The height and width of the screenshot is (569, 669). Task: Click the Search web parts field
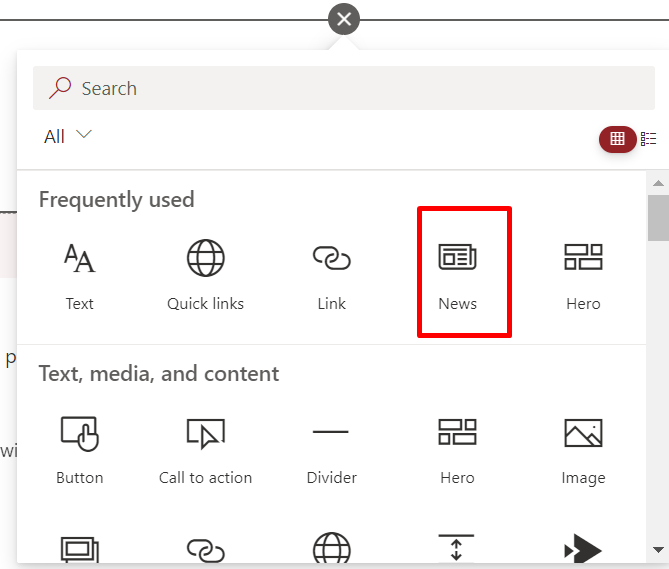tap(343, 88)
